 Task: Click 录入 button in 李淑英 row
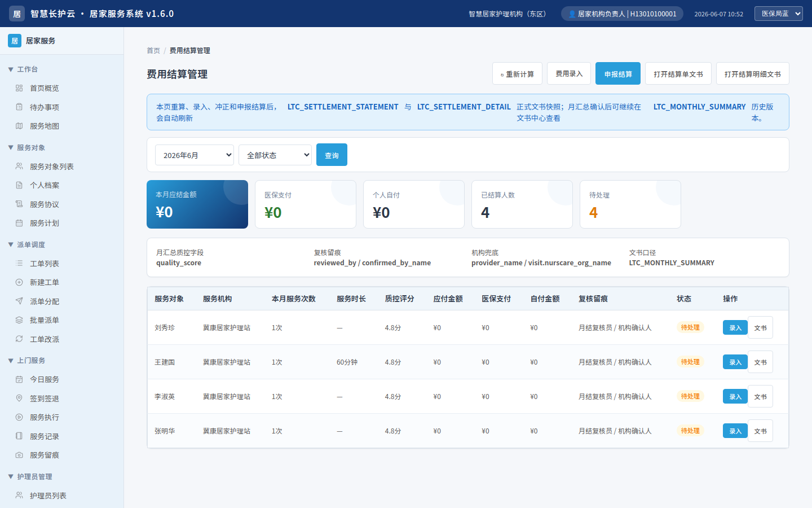(735, 396)
